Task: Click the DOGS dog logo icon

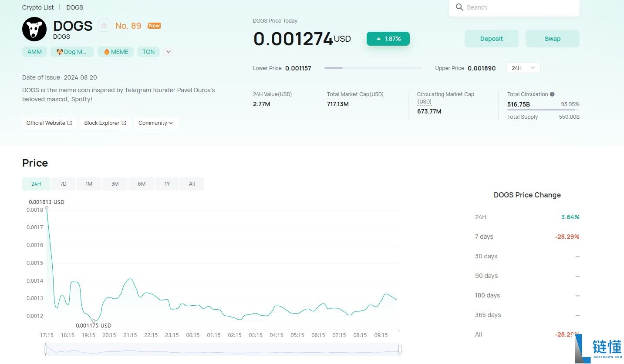Action: [34, 29]
